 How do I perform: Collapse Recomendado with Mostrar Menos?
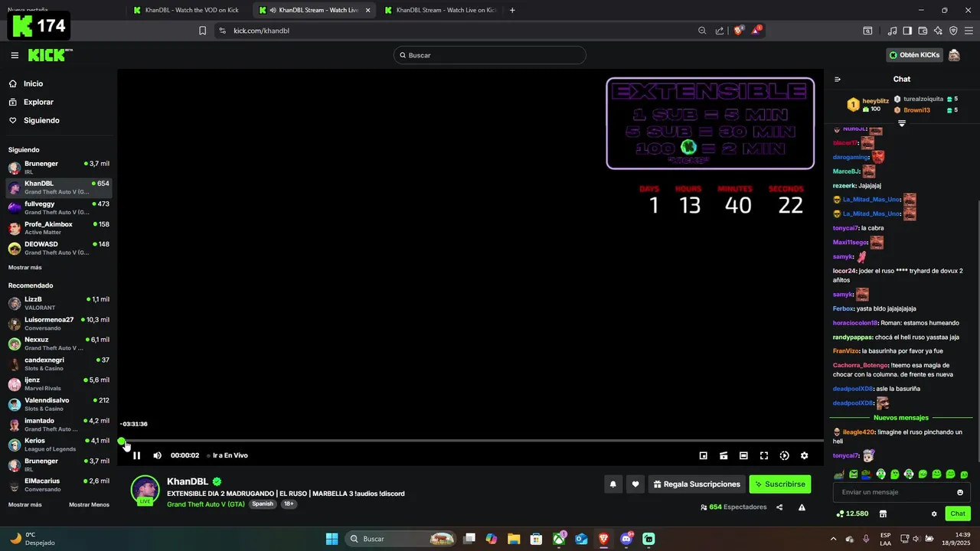89,505
